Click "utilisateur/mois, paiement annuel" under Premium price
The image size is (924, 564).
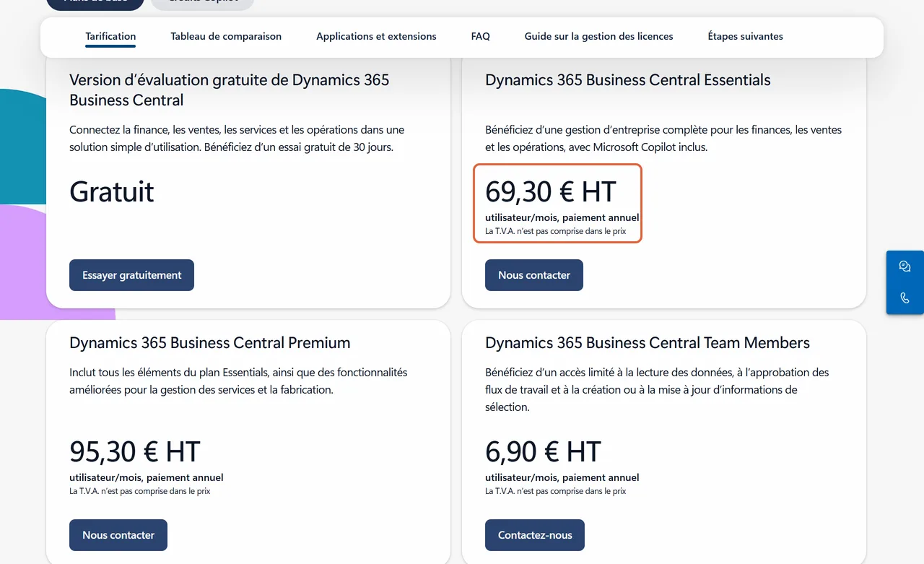[147, 477]
